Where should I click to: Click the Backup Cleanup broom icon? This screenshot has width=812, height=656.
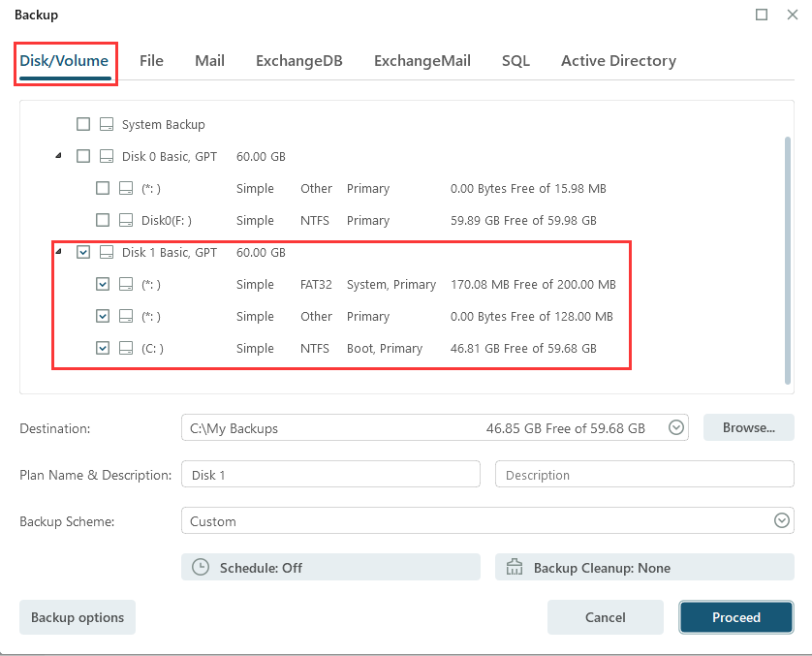(515, 568)
